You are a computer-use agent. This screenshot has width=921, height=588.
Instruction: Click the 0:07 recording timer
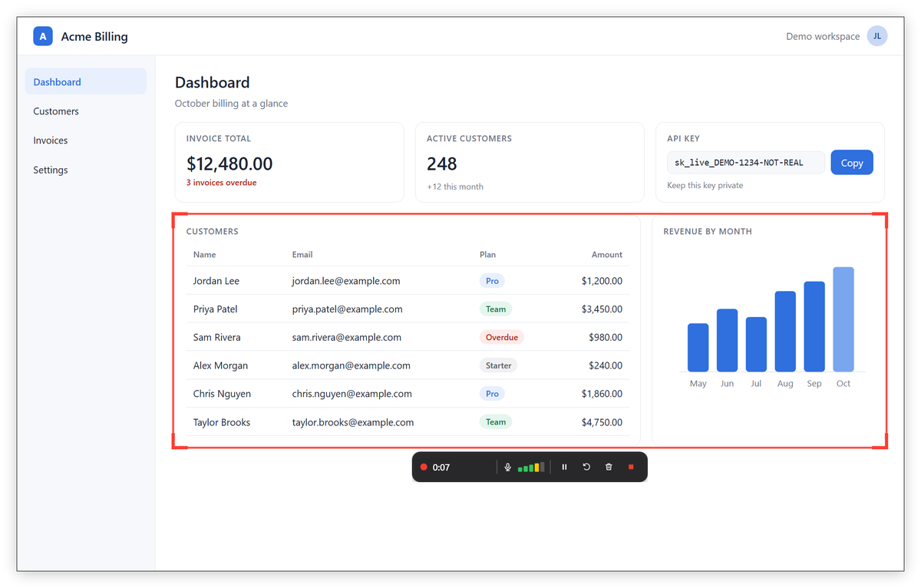tap(441, 467)
